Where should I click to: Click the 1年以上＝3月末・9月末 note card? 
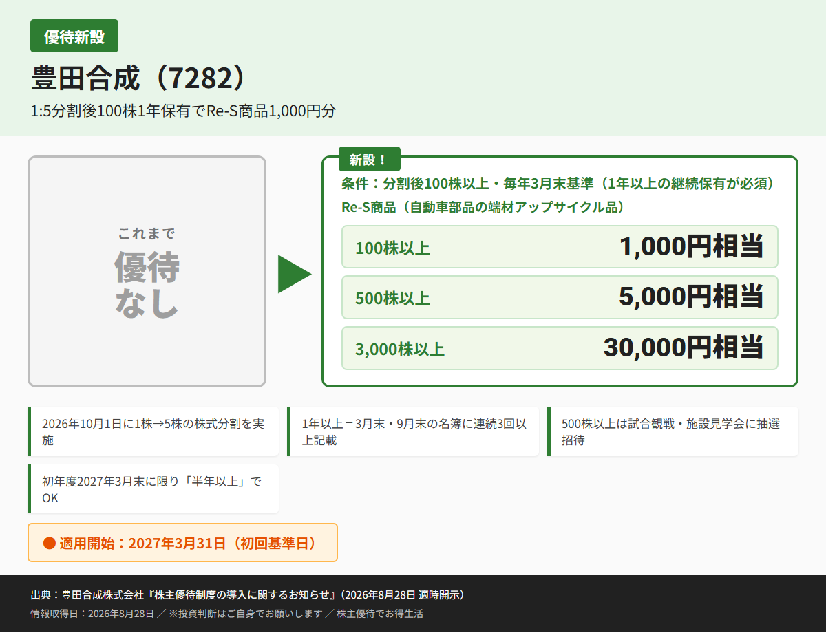coord(413,431)
